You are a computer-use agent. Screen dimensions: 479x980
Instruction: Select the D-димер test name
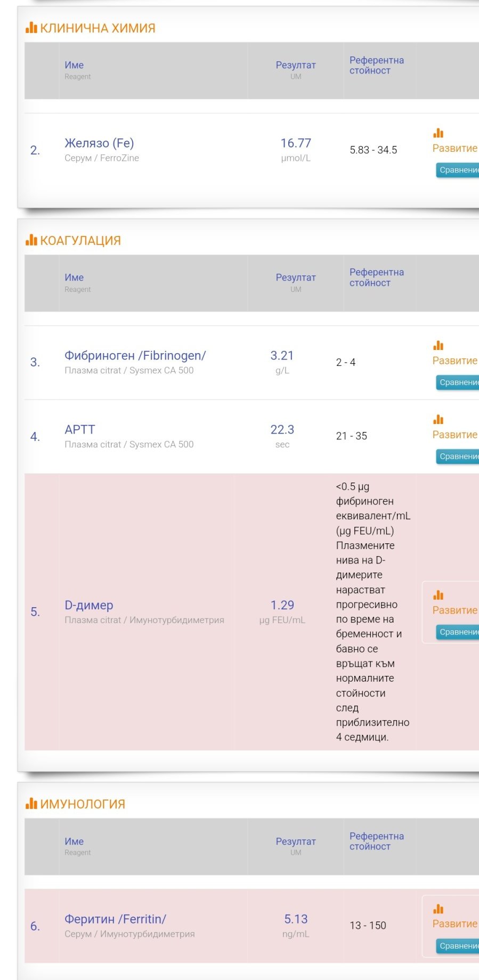click(89, 605)
